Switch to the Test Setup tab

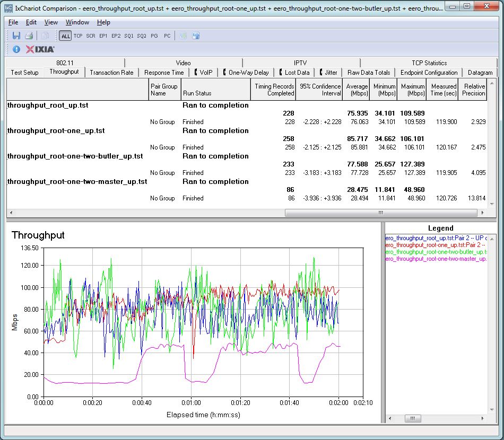(x=24, y=73)
